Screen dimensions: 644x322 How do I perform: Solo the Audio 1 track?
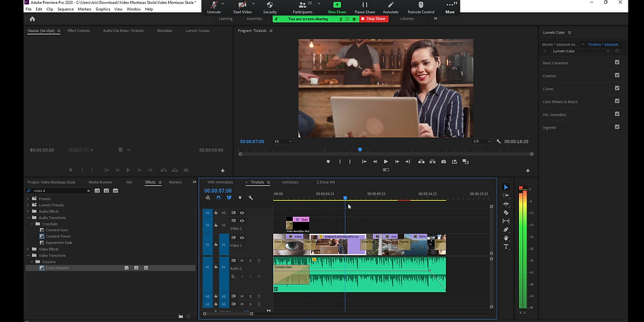(x=250, y=261)
